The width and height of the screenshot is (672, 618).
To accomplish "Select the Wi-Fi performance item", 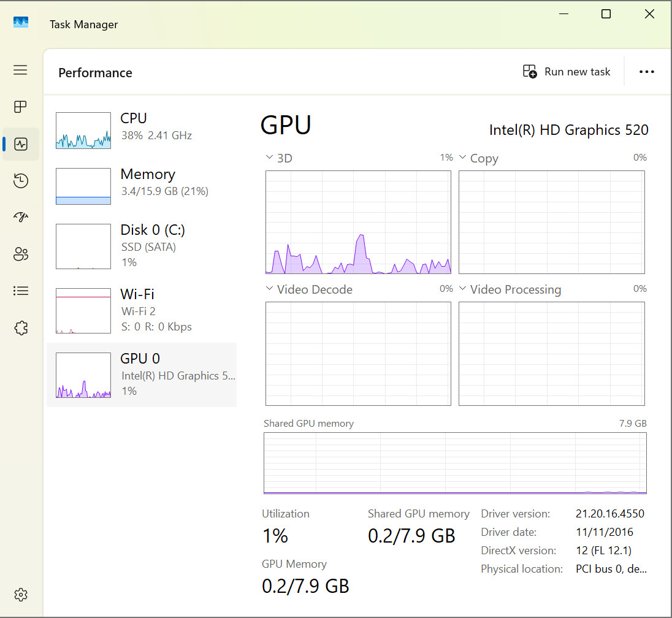I will 142,310.
